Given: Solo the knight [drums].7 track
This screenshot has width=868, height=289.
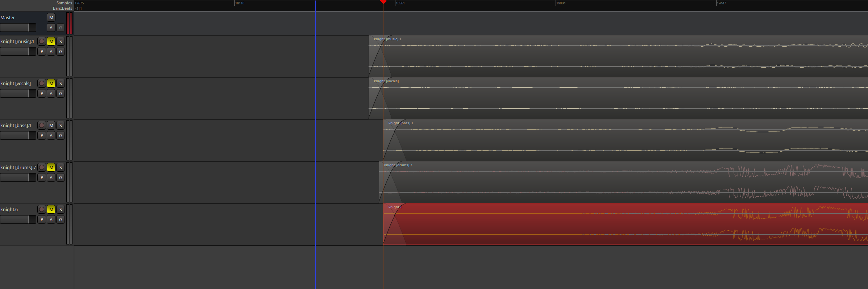Looking at the screenshot, I should (61, 167).
